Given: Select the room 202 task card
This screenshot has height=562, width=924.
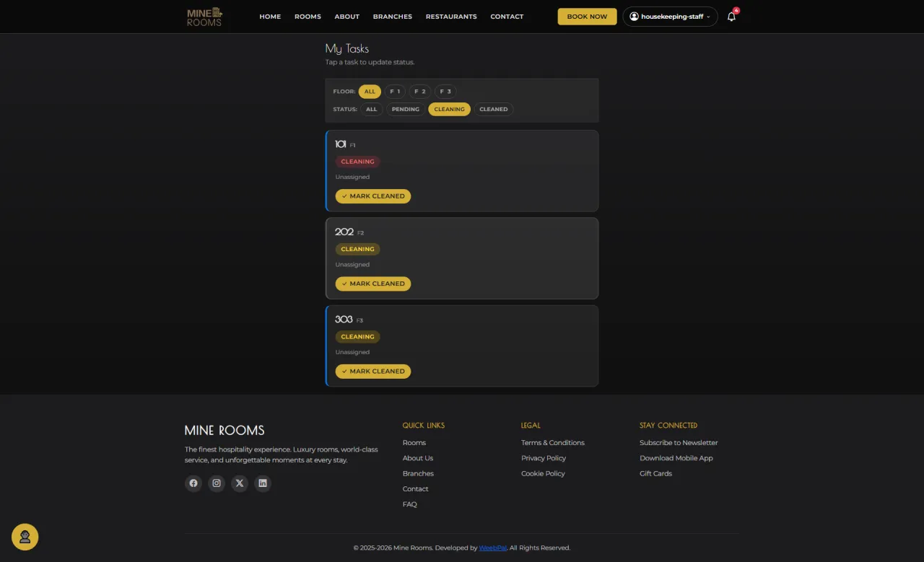Looking at the screenshot, I should click(462, 258).
